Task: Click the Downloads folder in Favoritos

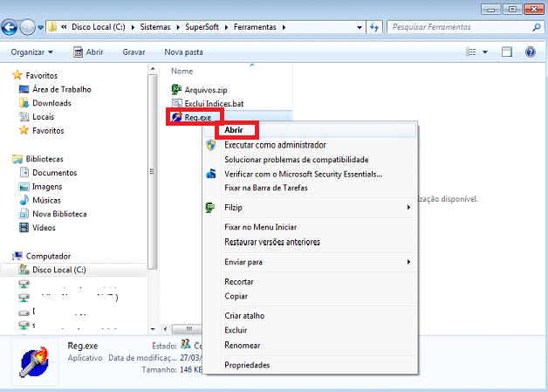Action: tap(51, 103)
